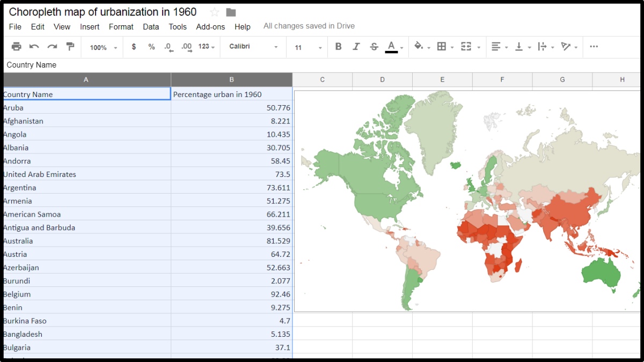Viewport: 644px width, 362px height.
Task: Open the Add-ons menu
Action: click(210, 27)
